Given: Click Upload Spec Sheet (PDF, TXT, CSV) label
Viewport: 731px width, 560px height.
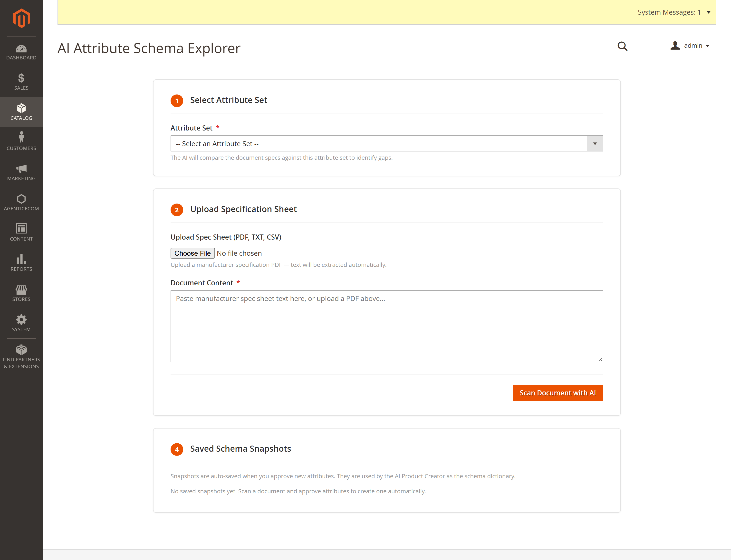Looking at the screenshot, I should pos(226,237).
